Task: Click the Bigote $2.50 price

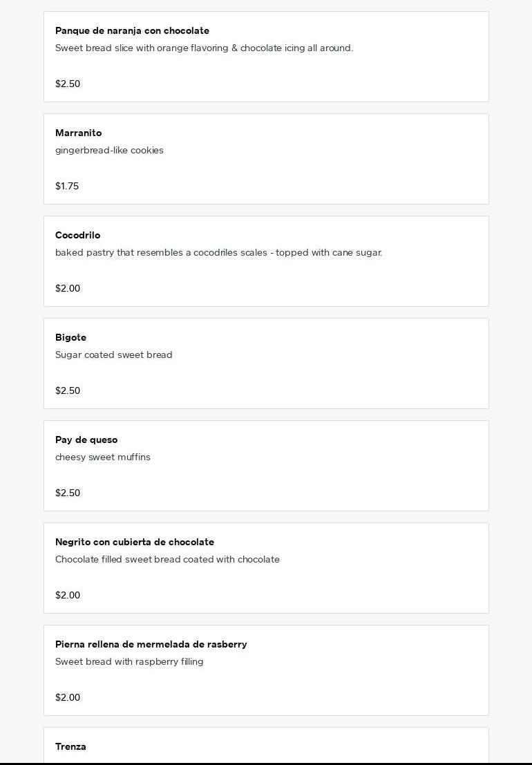Action: 68,390
